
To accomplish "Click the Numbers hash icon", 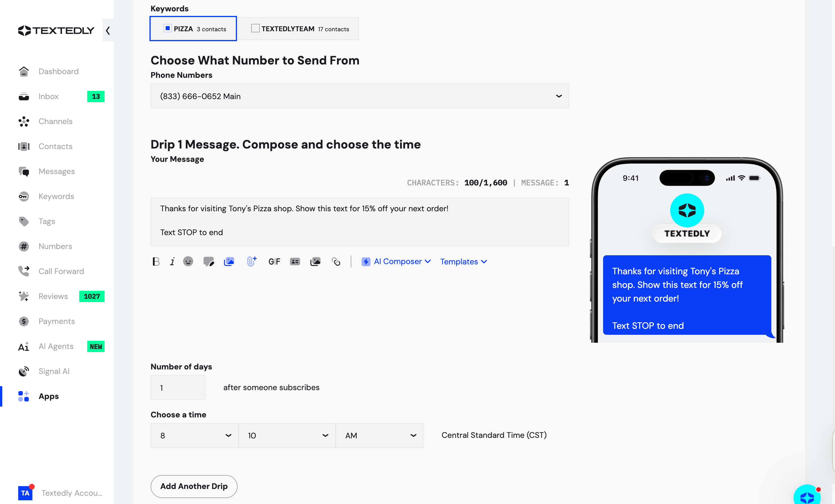I will 24,246.
